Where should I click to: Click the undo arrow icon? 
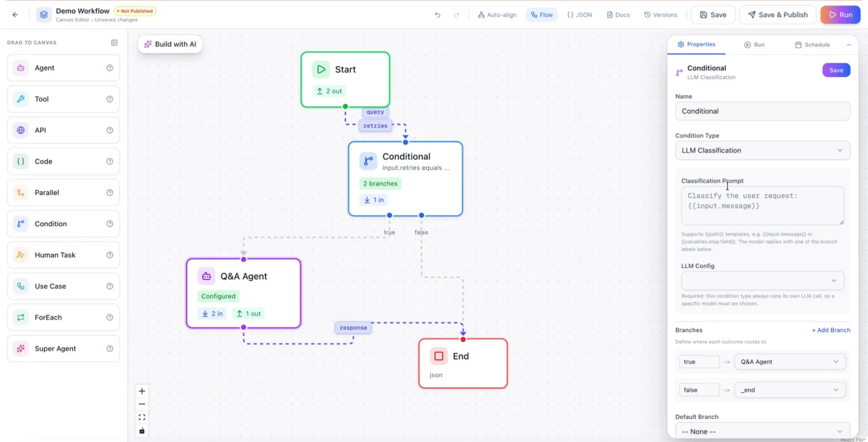pyautogui.click(x=438, y=15)
